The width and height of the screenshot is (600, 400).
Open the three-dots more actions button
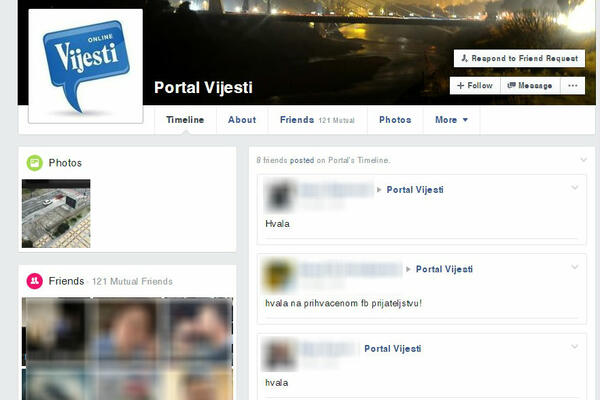(x=573, y=85)
